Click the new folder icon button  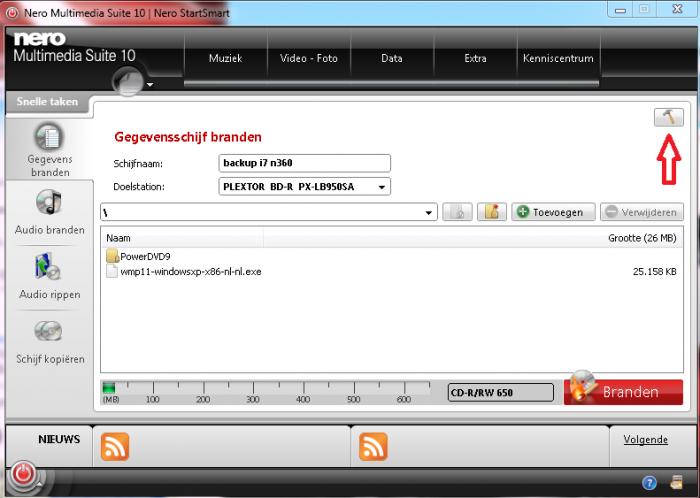tap(492, 212)
